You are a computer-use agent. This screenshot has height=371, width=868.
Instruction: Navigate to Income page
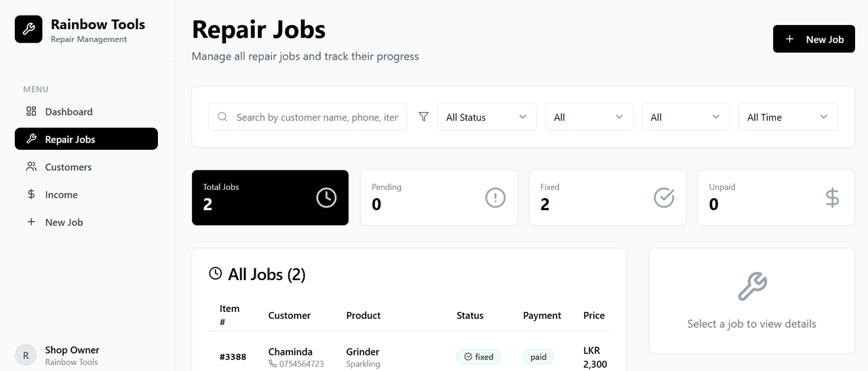click(61, 195)
